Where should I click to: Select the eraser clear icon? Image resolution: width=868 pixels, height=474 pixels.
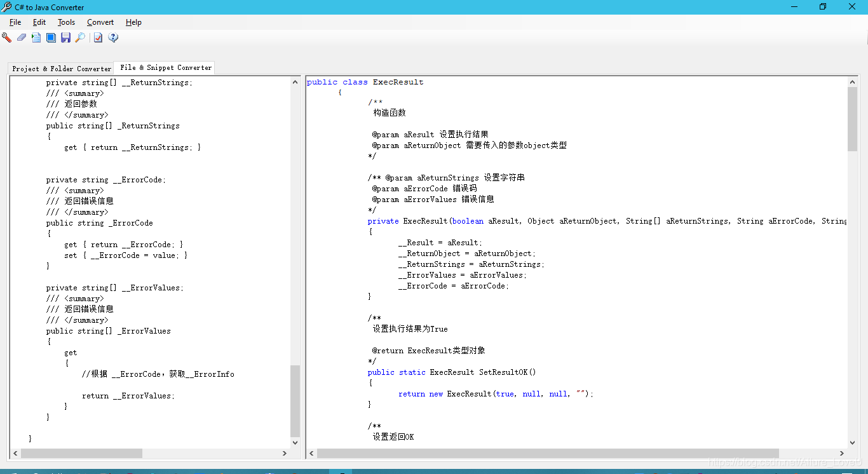click(21, 37)
